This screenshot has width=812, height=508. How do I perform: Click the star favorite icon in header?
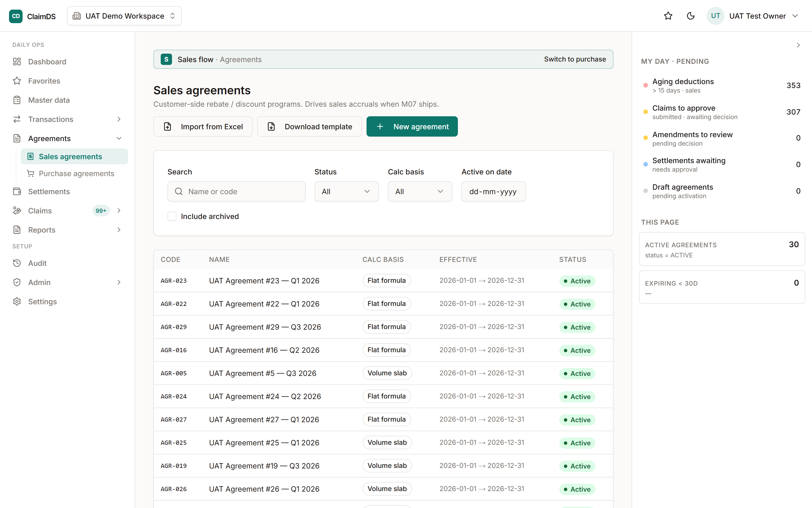668,16
